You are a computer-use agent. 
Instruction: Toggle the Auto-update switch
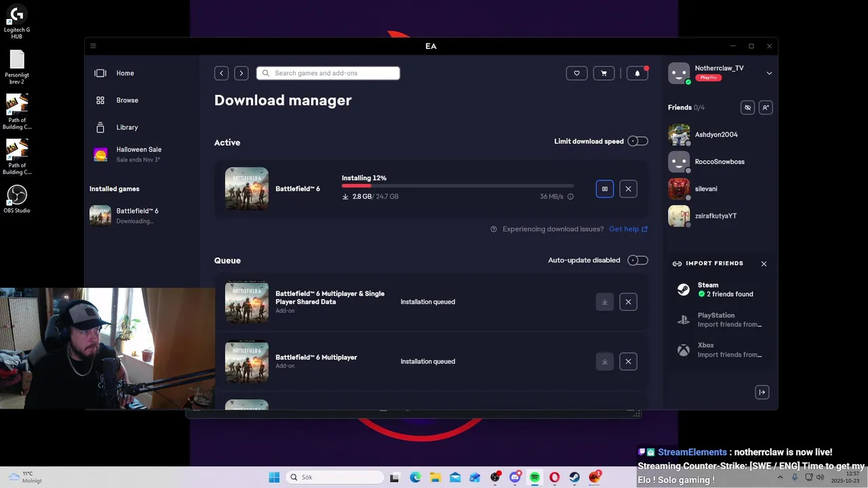(637, 260)
